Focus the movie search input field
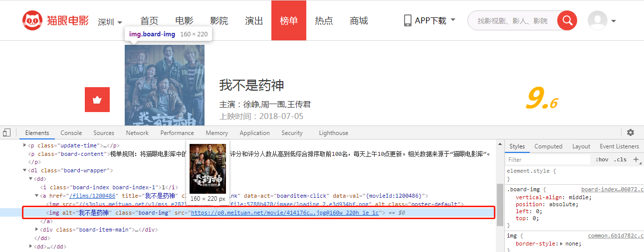The image size is (644, 252). pyautogui.click(x=514, y=20)
